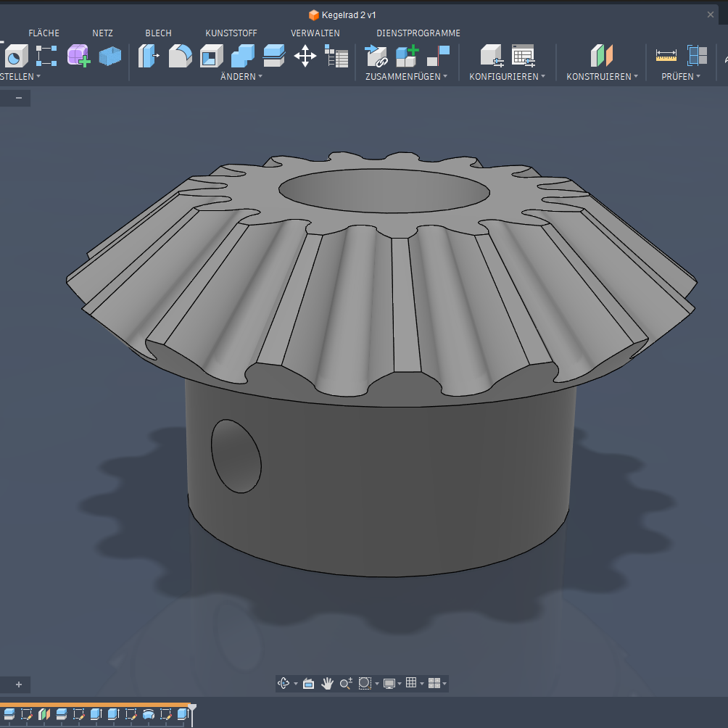Click the Pan hand tool
The width and height of the screenshot is (728, 728).
(327, 683)
